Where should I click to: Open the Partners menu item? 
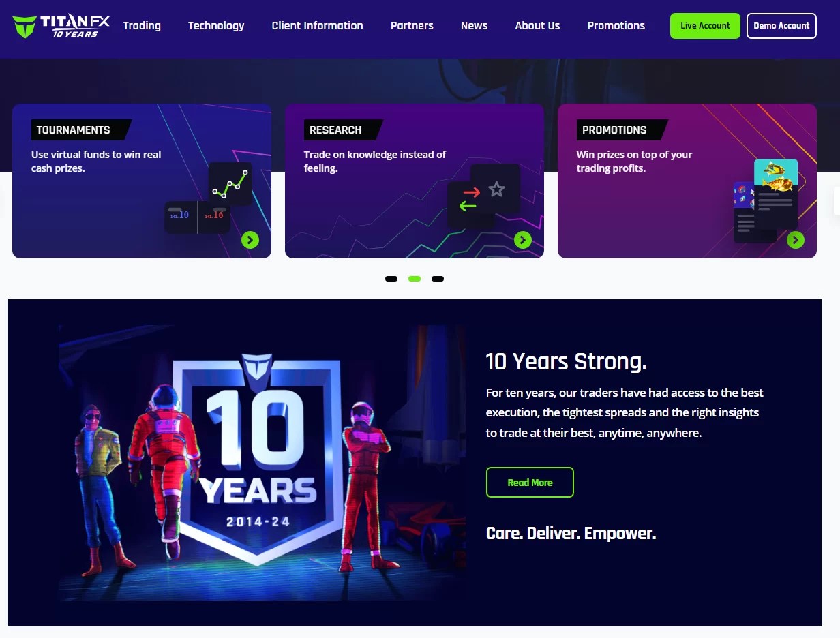pos(412,25)
